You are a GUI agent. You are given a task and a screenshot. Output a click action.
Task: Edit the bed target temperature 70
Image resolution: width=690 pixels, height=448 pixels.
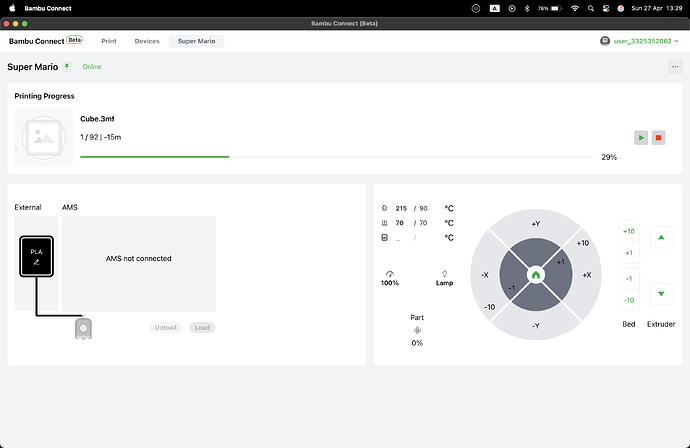click(x=423, y=223)
